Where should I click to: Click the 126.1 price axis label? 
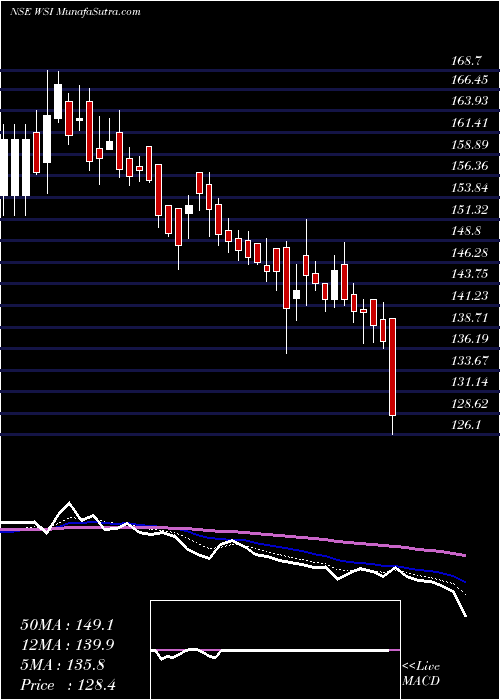point(466,425)
